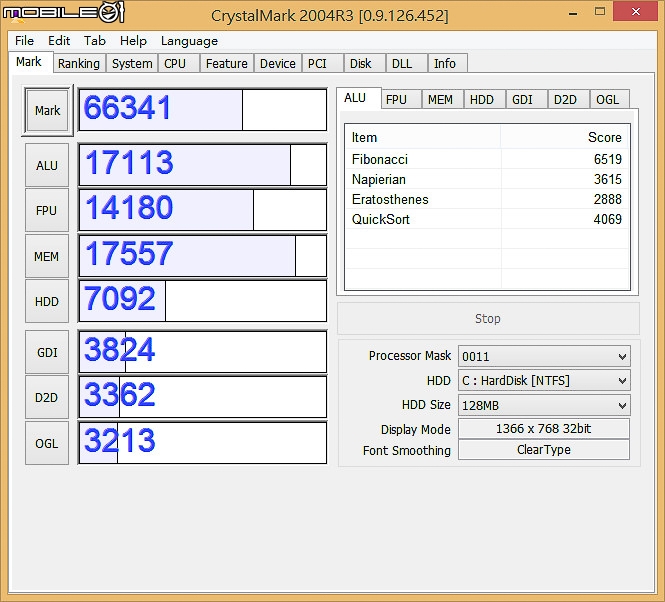Viewport: 665px width, 602px height.
Task: Open the File menu
Action: pos(24,41)
